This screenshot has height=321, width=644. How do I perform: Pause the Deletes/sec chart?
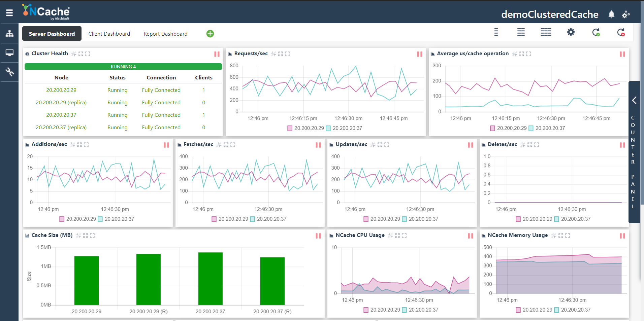pos(622,145)
